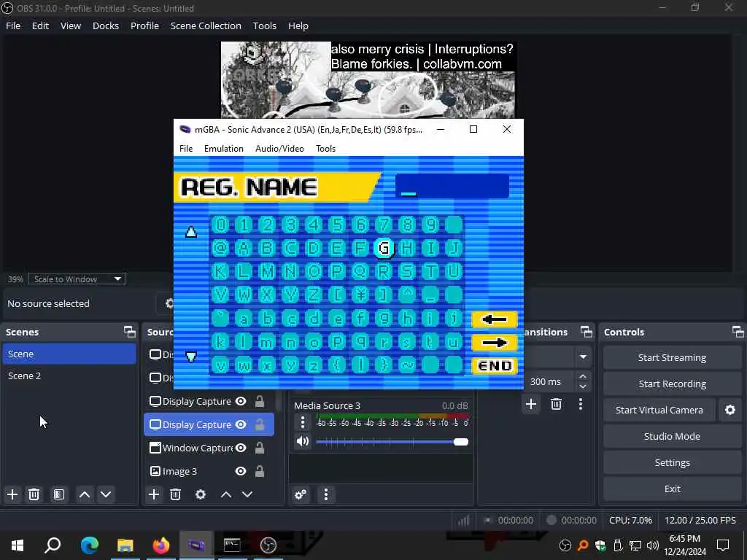Image resolution: width=747 pixels, height=560 pixels.
Task: Undock the Scenes panel
Action: pos(130,332)
